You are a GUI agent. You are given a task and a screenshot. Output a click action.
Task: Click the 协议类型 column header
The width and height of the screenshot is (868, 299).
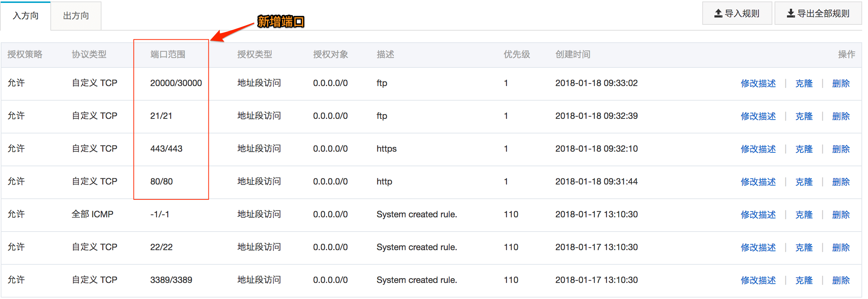pos(89,54)
